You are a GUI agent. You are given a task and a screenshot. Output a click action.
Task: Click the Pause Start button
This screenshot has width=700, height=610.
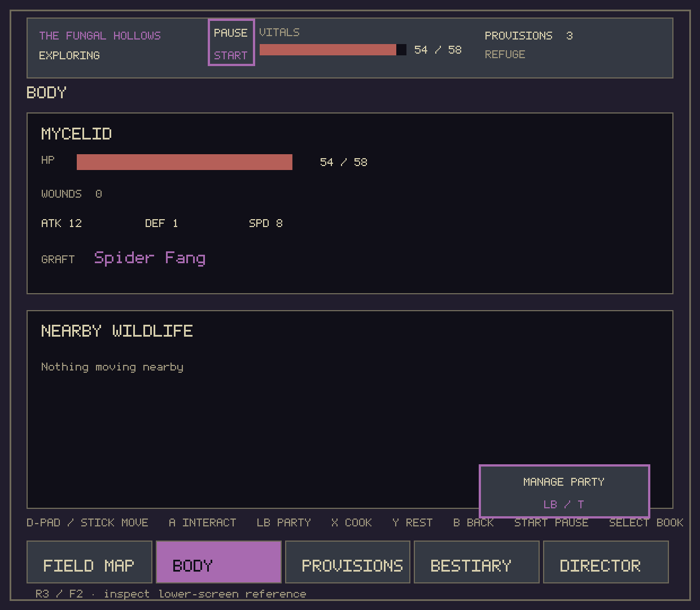click(x=231, y=42)
